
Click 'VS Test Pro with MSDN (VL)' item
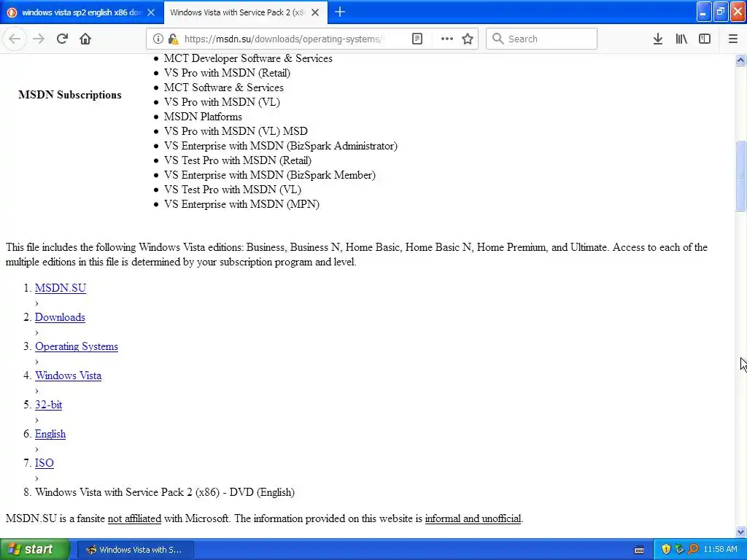[x=233, y=190]
